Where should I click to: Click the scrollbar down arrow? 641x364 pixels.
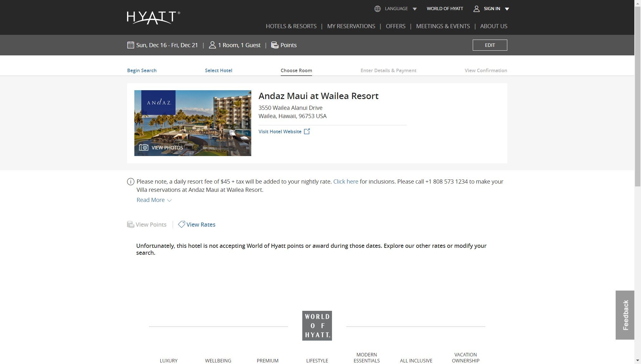point(638,361)
